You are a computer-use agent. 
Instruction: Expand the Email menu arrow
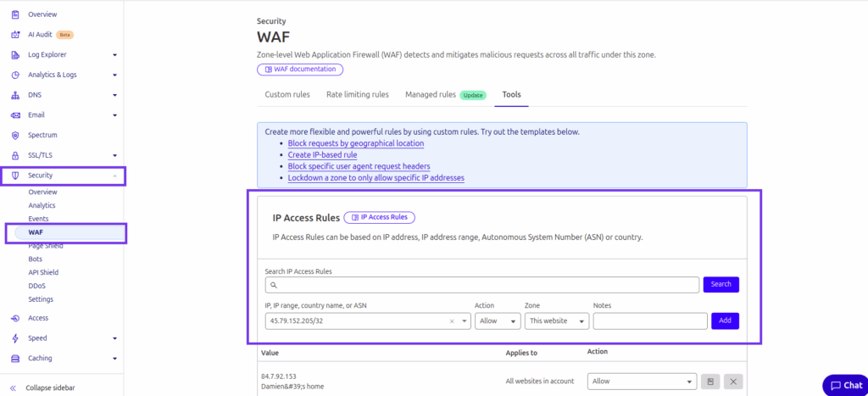115,115
